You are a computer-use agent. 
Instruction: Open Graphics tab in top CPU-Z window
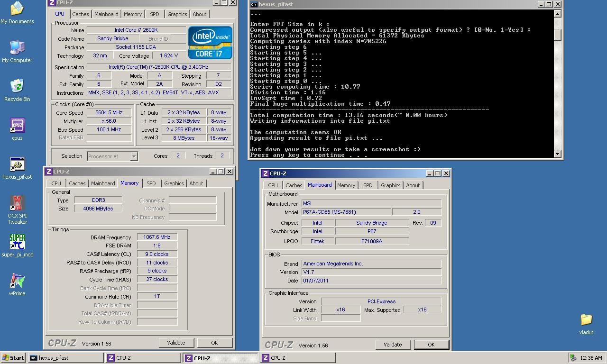[177, 14]
